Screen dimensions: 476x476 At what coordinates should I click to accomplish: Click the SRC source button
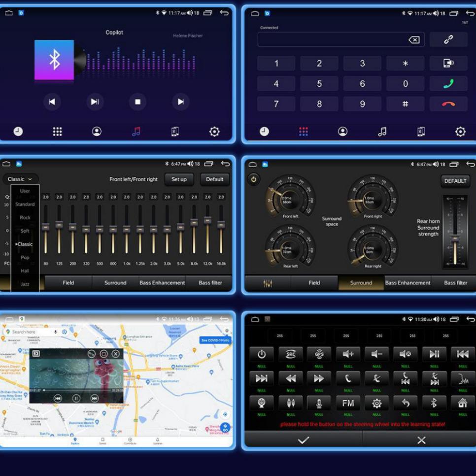tap(291, 354)
